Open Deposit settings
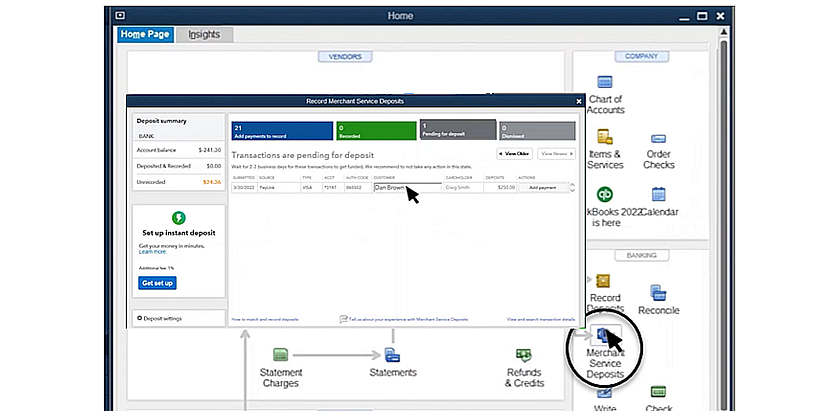Viewport: 840px width, 411px height. pyautogui.click(x=162, y=319)
